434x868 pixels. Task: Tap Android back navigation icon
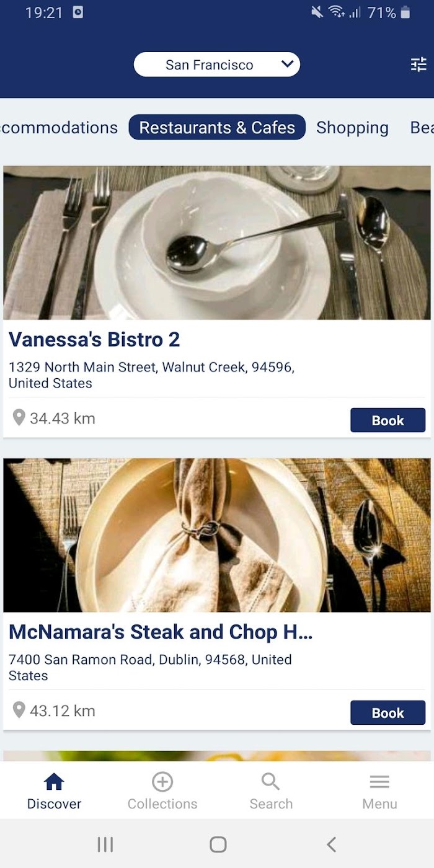pos(331,844)
